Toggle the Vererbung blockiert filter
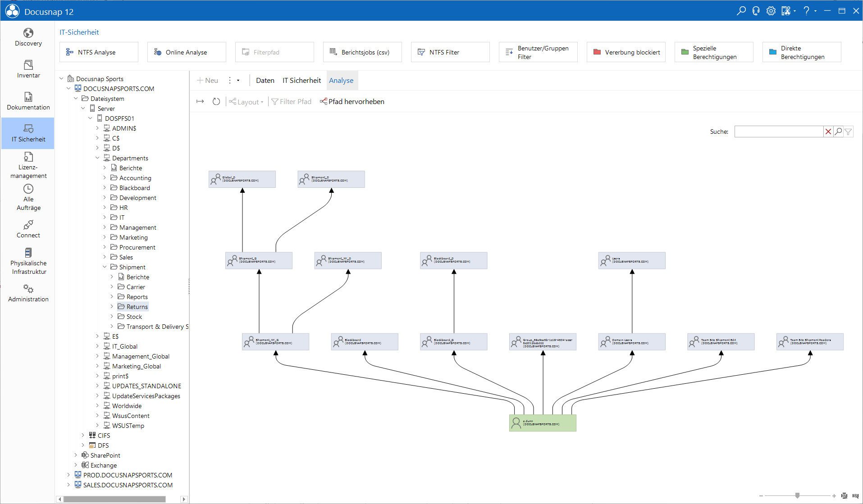The image size is (863, 504). pyautogui.click(x=626, y=52)
